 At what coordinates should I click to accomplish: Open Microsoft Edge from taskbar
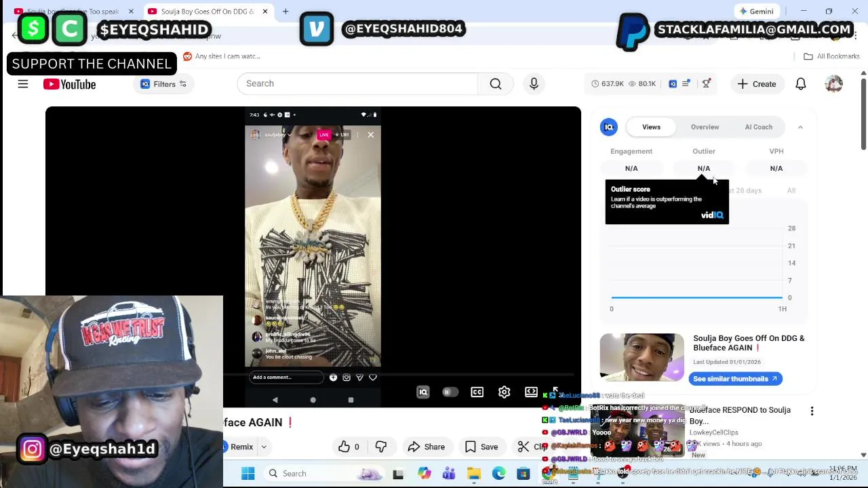[498, 473]
